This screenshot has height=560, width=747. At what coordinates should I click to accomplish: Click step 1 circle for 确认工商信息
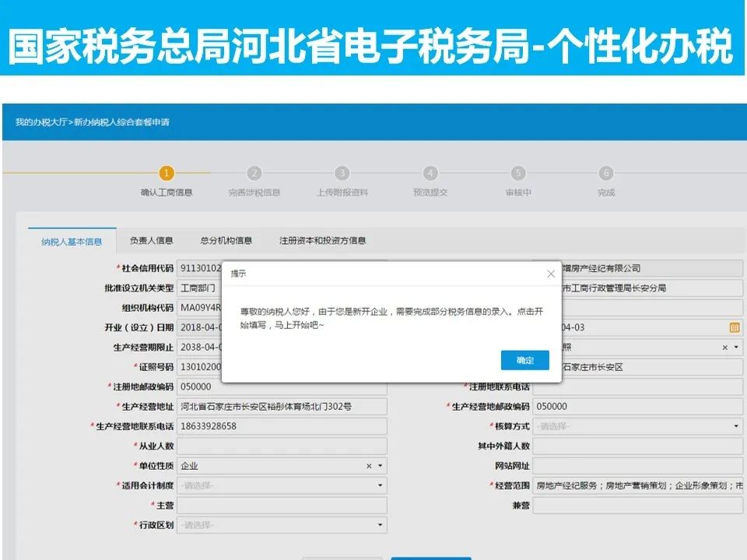click(167, 173)
